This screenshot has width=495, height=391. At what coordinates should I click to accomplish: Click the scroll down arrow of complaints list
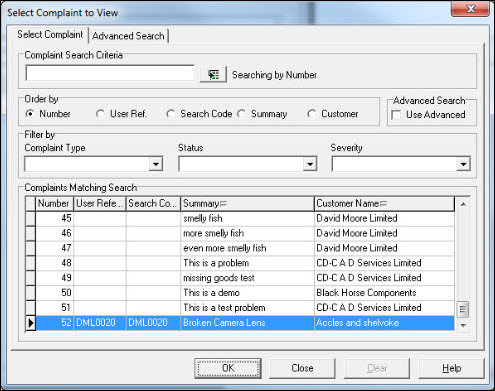click(463, 325)
